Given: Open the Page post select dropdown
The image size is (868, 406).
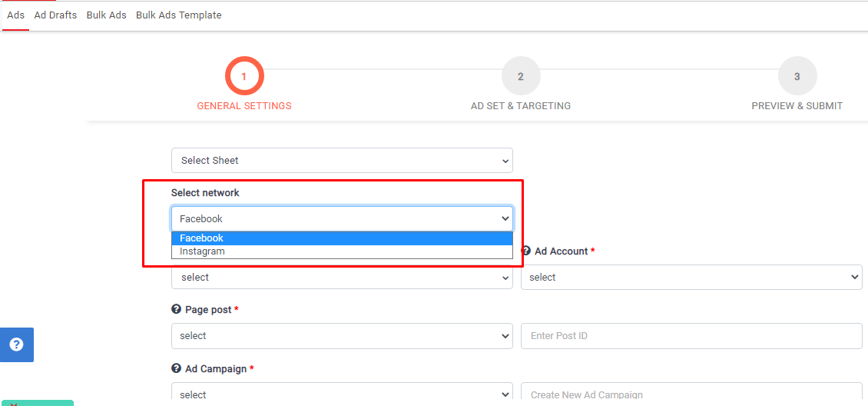Looking at the screenshot, I should 342,336.
